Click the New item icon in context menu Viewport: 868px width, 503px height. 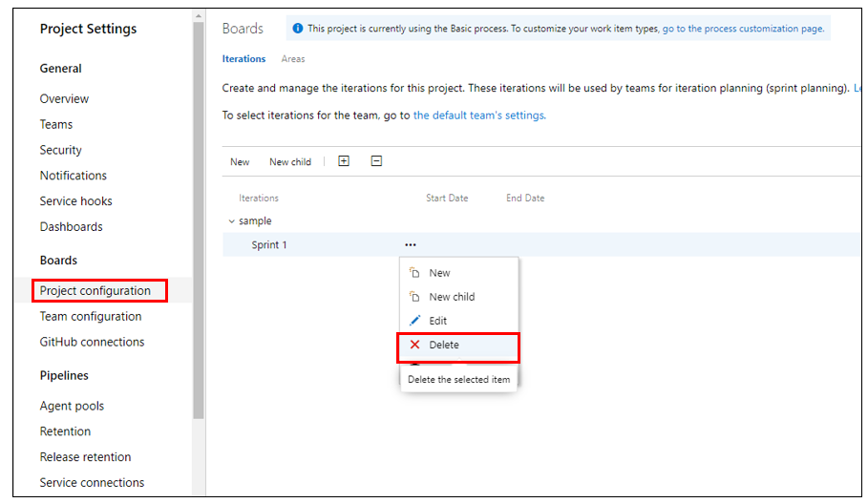tap(414, 273)
